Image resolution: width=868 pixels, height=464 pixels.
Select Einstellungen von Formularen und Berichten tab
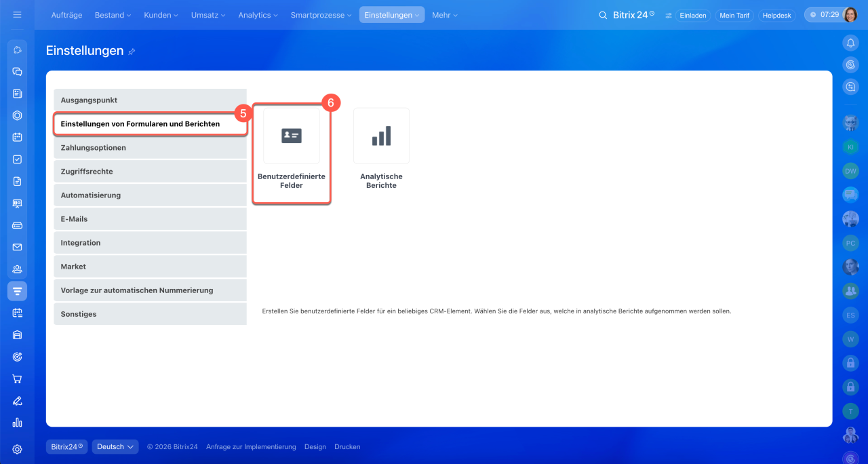(150, 124)
